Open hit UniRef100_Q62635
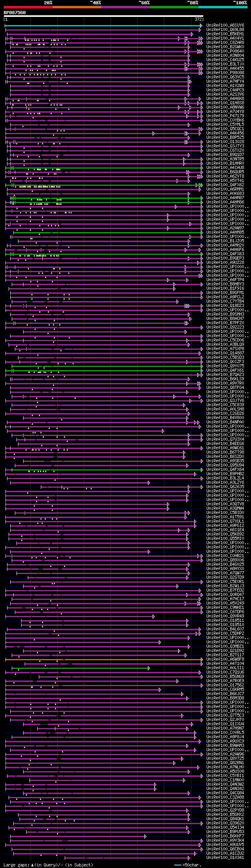The height and width of the screenshot is (868, 251). tap(225, 487)
